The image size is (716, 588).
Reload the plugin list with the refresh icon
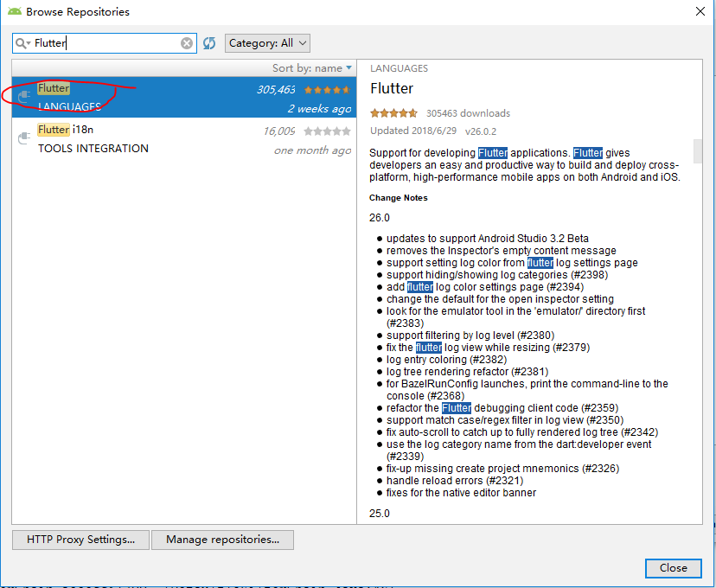click(209, 43)
